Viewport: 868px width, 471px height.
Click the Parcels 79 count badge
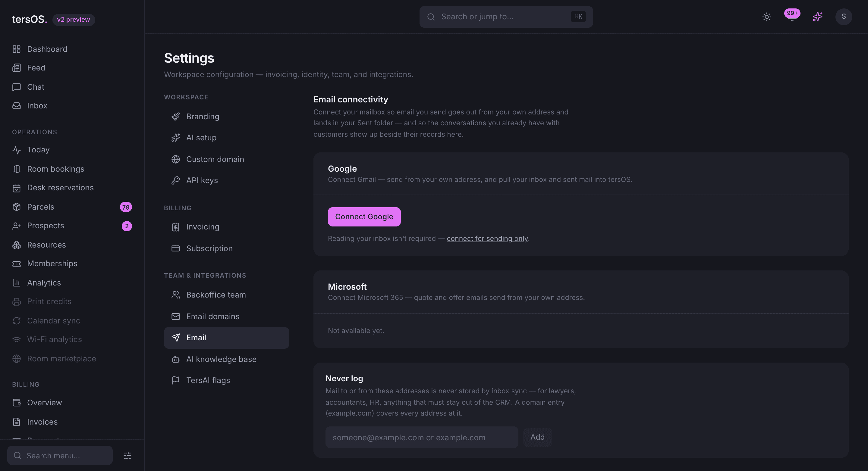point(126,207)
